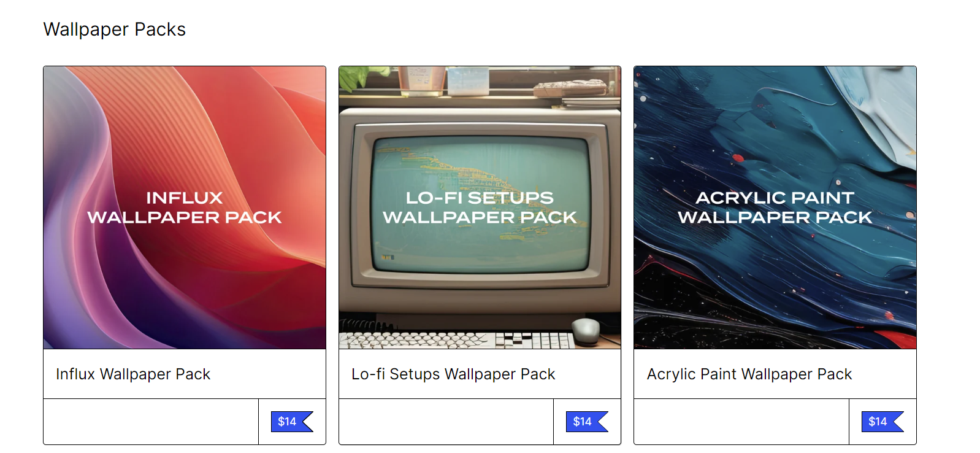Click the empty footer cell beside Acrylic's price
Image resolution: width=980 pixels, height=453 pixels.
(x=741, y=422)
